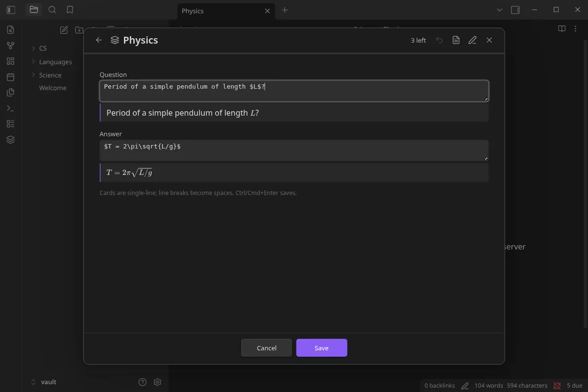
Task: Click inside the Question text field
Action: (x=294, y=91)
